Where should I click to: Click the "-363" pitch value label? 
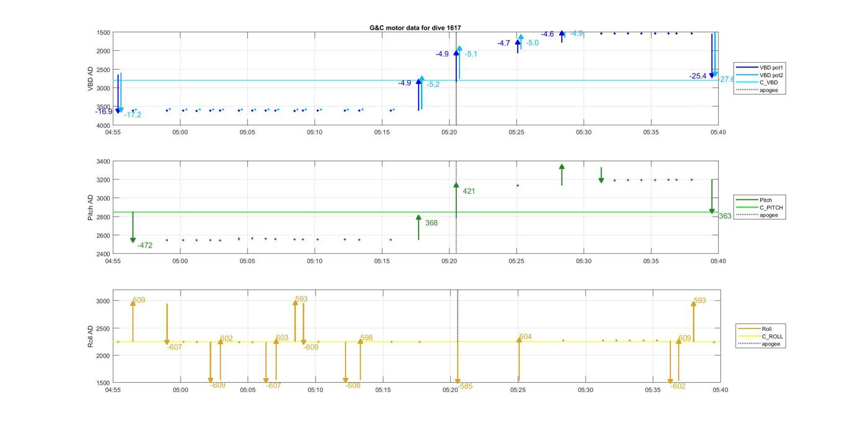pos(724,217)
